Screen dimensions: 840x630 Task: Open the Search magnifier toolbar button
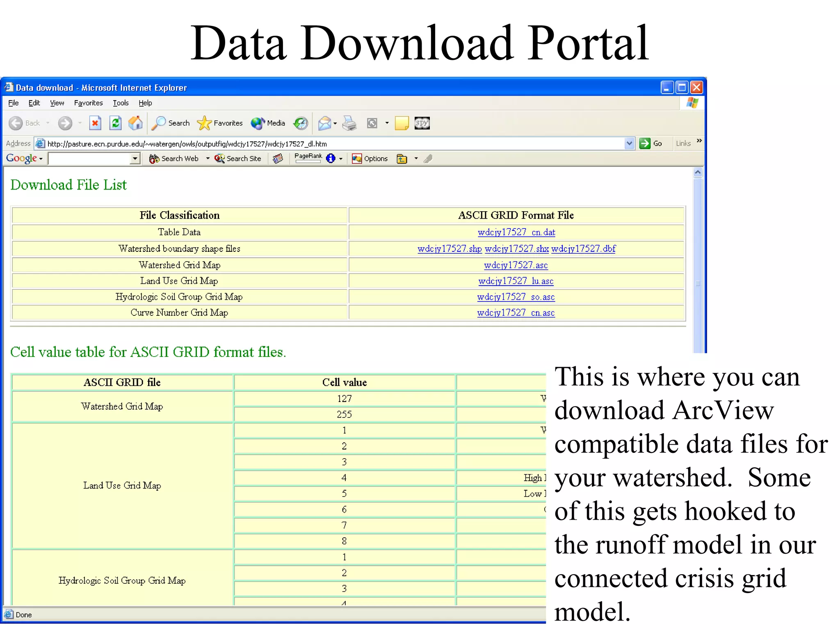pos(170,123)
